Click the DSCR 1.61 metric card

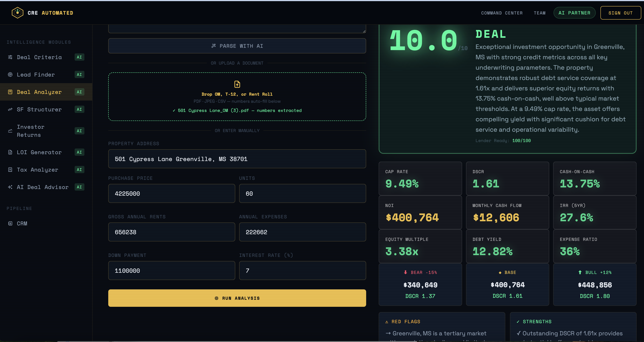coord(507,178)
